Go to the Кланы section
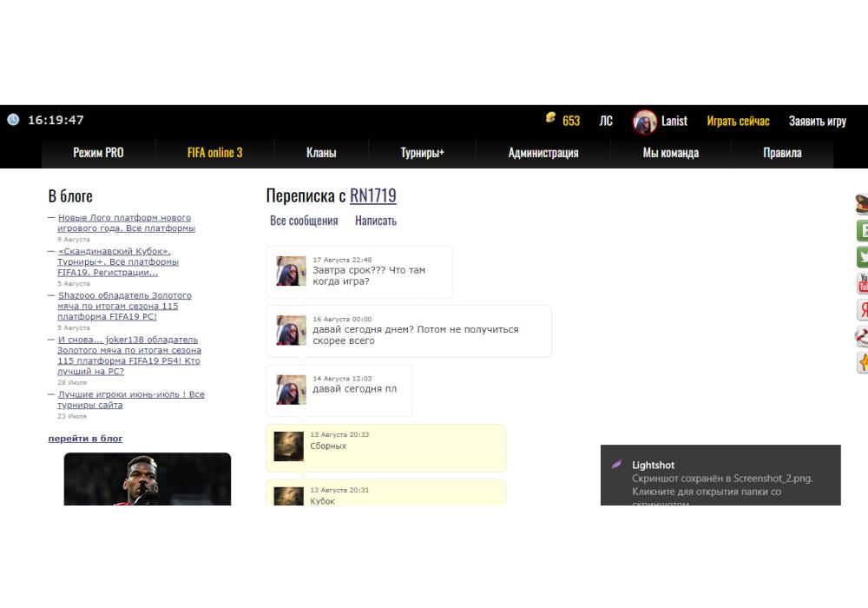The height and width of the screenshot is (608, 868). point(321,153)
